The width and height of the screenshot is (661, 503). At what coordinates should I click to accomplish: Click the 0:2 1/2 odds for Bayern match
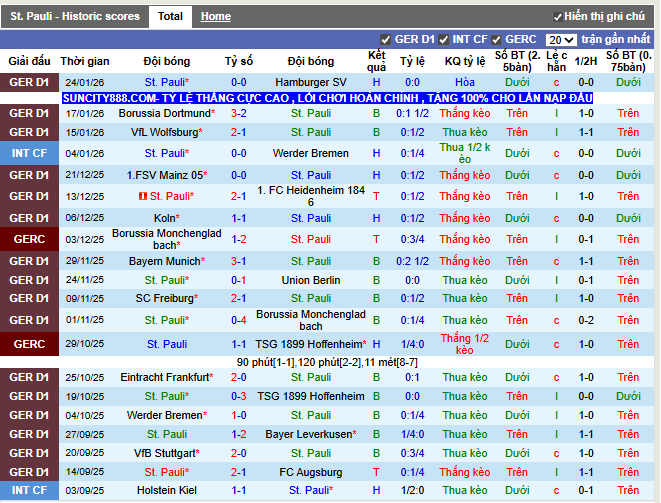pyautogui.click(x=412, y=261)
